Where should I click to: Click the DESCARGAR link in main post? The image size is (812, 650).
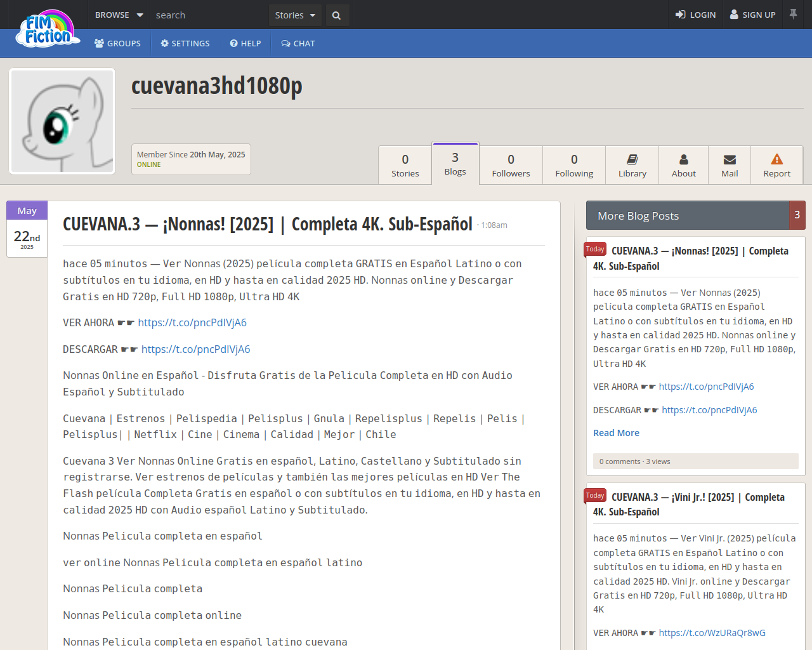(195, 349)
